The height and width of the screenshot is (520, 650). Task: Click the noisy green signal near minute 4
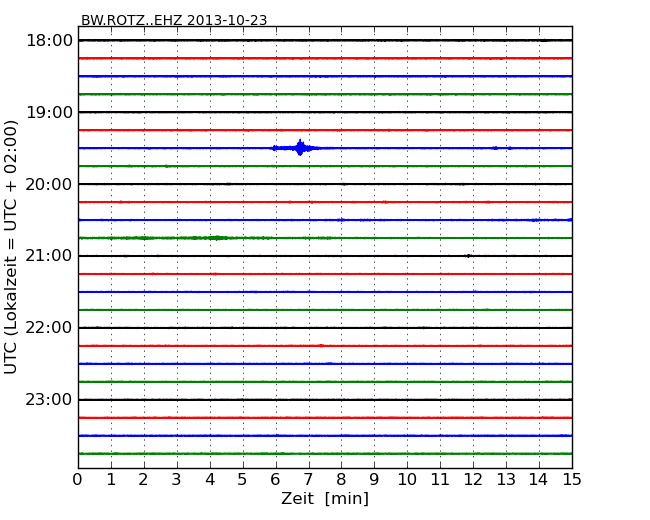[216, 238]
